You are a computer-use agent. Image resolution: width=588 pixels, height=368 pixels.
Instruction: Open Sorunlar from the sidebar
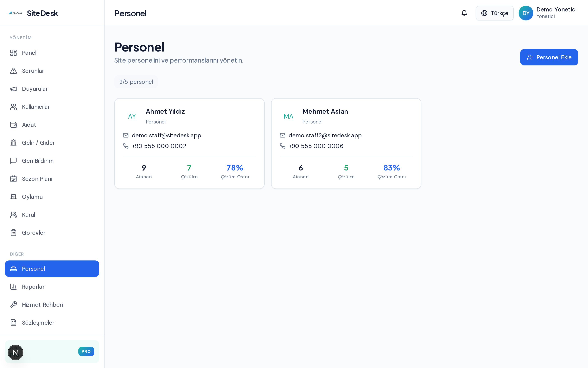point(52,71)
